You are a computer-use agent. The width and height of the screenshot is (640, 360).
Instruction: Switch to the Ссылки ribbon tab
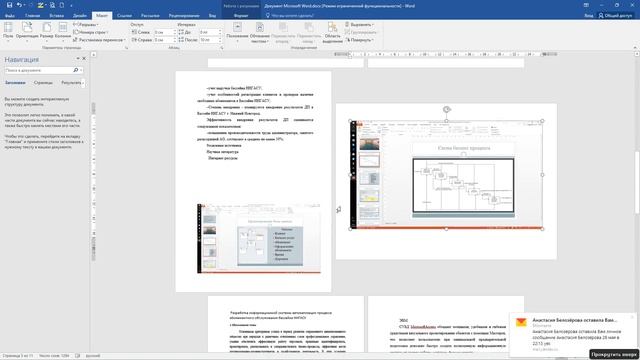124,16
